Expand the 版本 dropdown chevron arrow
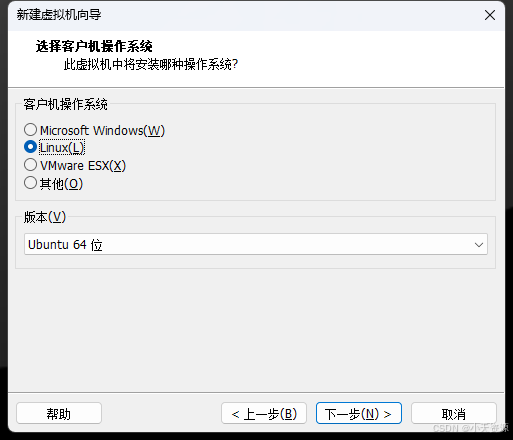 479,245
